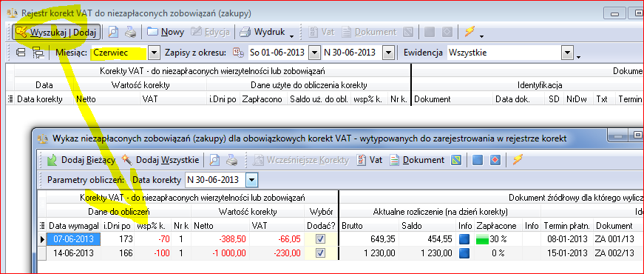Click the Edycja toolbar button
644x274 pixels.
[210, 32]
